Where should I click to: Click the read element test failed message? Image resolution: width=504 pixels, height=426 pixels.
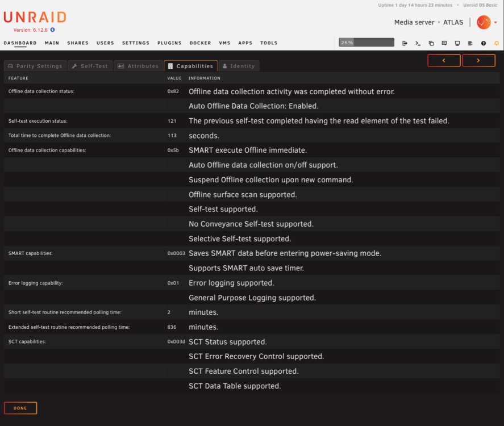pos(319,121)
